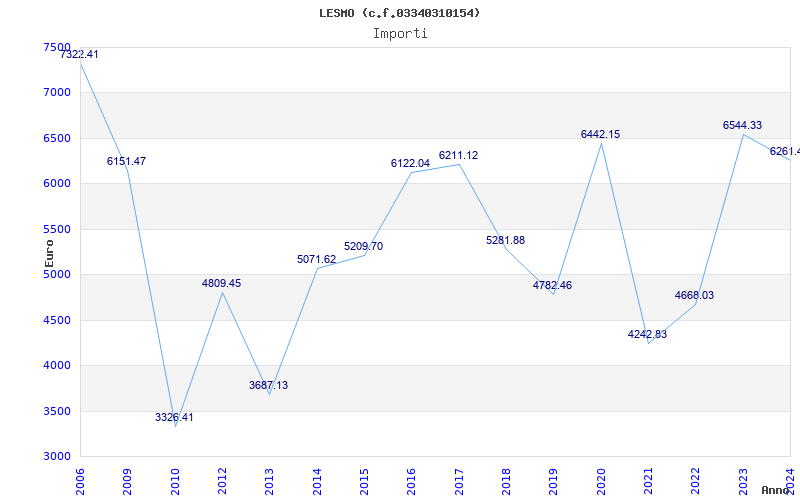Viewport: 800px width, 500px height.
Task: Click the x-axis year 2019
Action: 554,482
